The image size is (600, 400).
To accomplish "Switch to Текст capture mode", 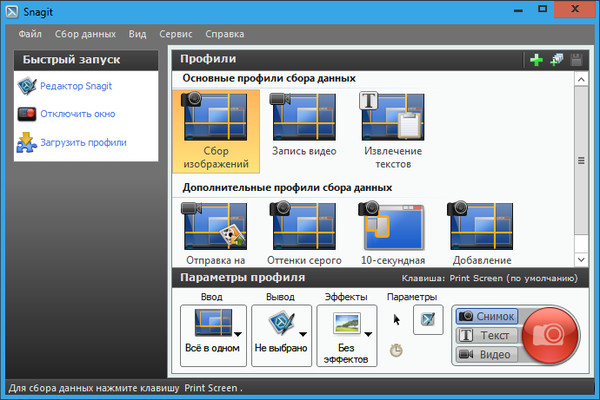I will tap(487, 335).
